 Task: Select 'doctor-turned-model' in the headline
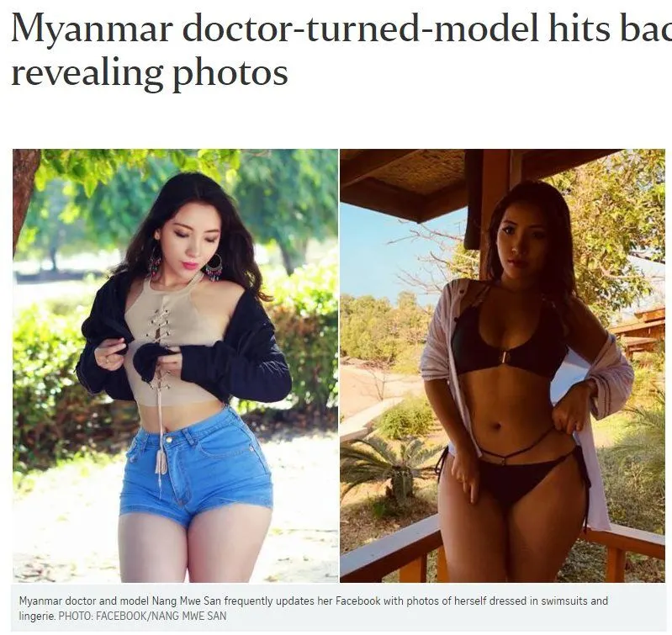click(361, 28)
